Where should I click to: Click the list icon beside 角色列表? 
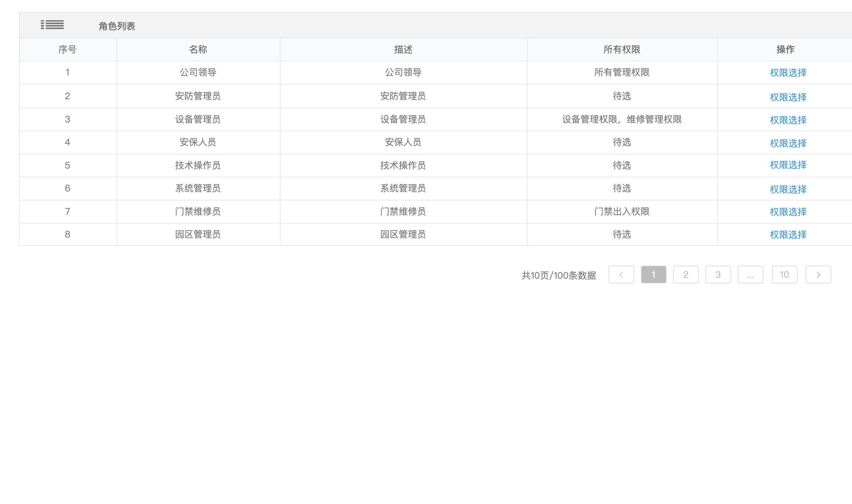[x=52, y=25]
